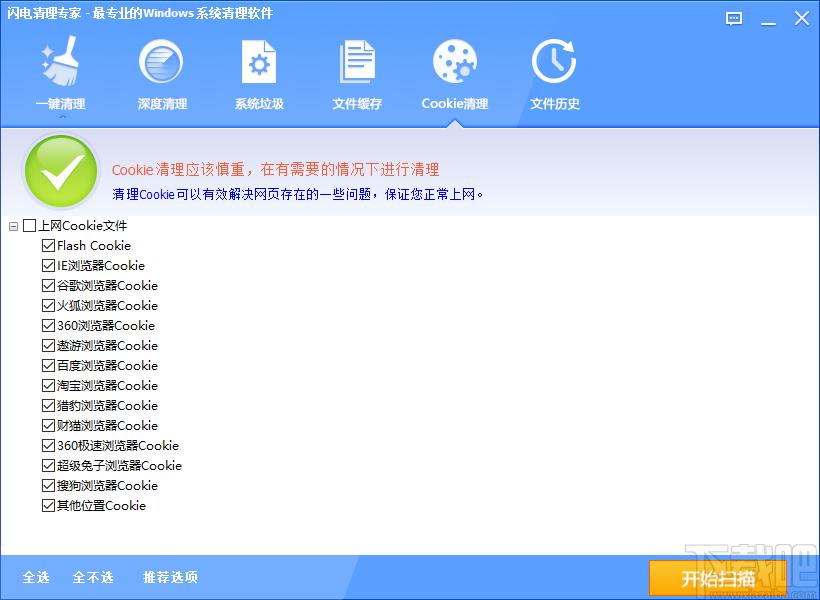Viewport: 820px width, 600px height.
Task: Select the 360浏览器Cookie text label
Action: click(x=106, y=325)
